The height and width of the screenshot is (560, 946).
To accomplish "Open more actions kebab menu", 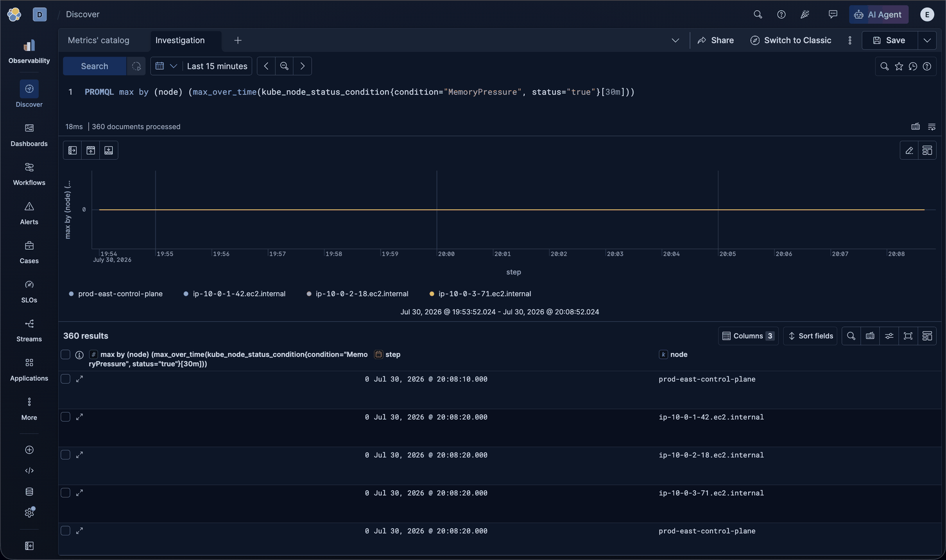I will pos(850,41).
